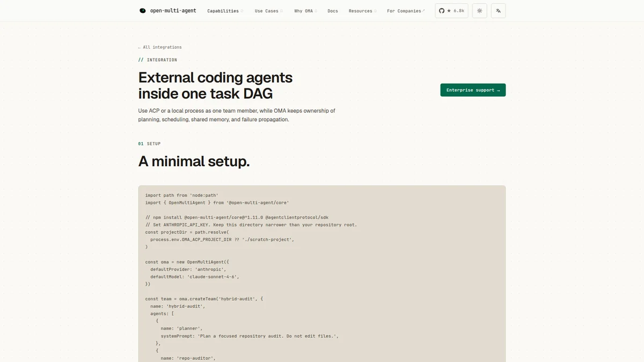Open the For Companies external link
644x362 pixels.
pos(406,11)
